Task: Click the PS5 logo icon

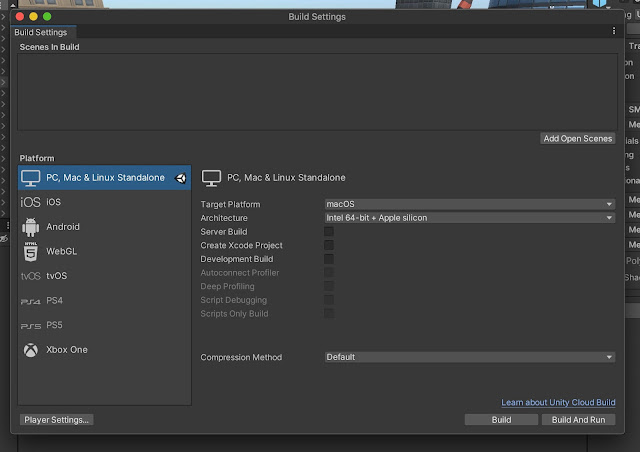Action: point(31,326)
